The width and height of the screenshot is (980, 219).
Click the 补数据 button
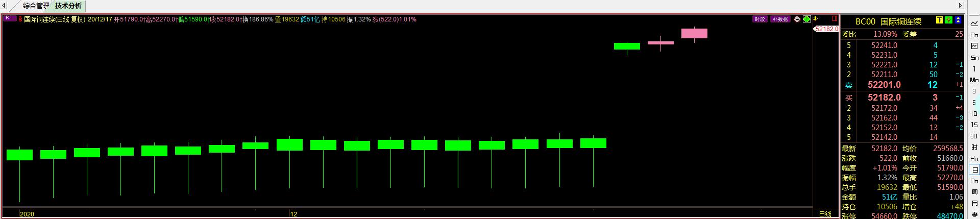coord(780,19)
